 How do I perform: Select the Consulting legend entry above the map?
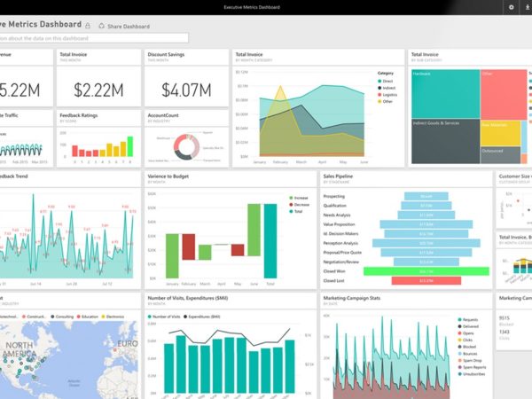[x=62, y=317]
